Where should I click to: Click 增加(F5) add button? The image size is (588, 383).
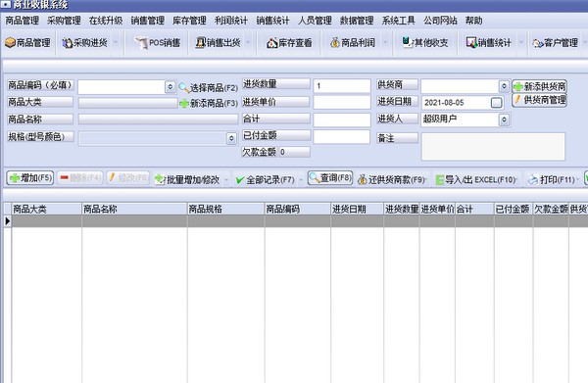pyautogui.click(x=30, y=177)
